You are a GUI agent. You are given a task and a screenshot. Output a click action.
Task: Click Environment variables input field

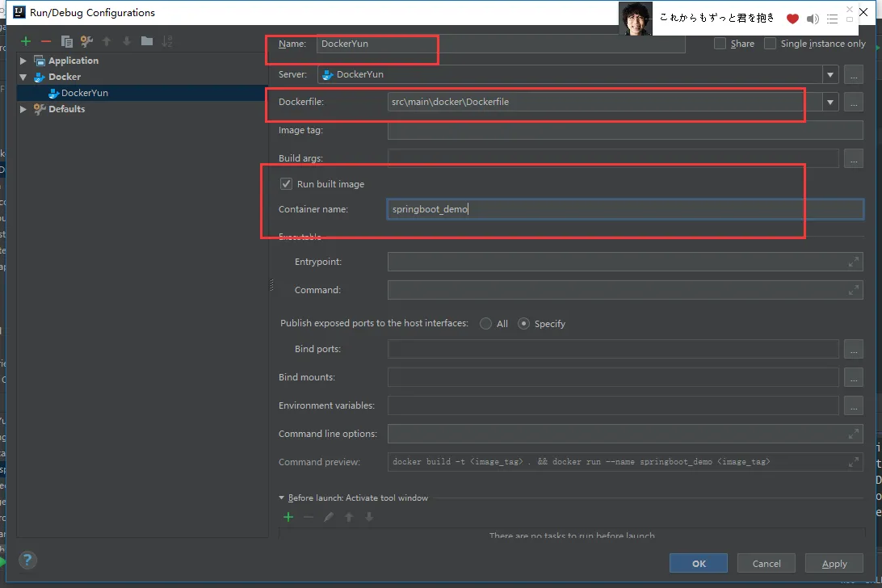tap(613, 405)
